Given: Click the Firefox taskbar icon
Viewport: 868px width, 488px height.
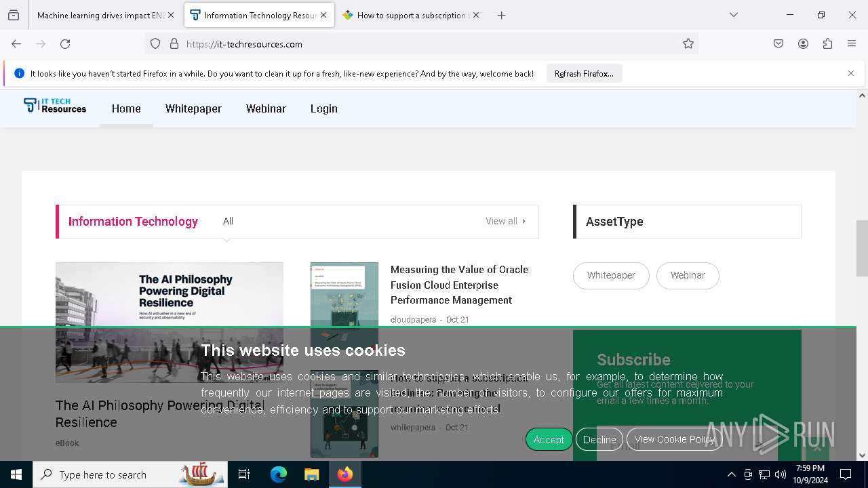Looking at the screenshot, I should [344, 474].
